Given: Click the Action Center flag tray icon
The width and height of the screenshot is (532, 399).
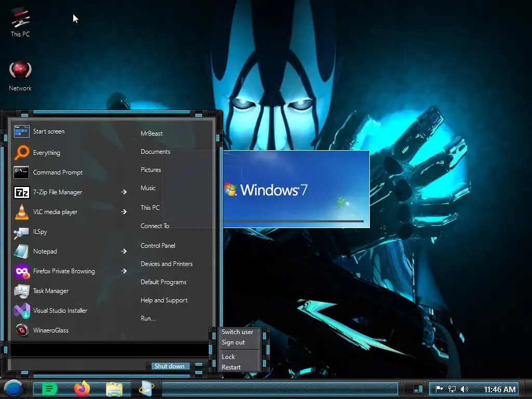Looking at the screenshot, I should pyautogui.click(x=440, y=389).
